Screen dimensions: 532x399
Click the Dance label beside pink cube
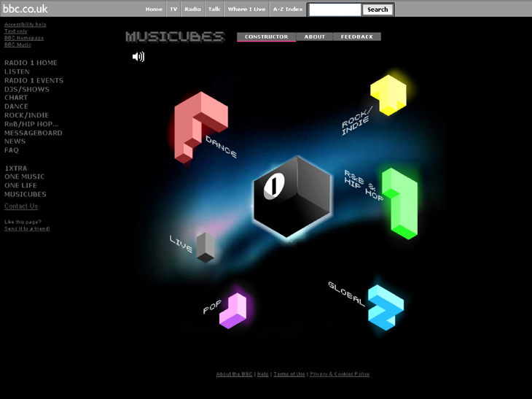point(222,147)
